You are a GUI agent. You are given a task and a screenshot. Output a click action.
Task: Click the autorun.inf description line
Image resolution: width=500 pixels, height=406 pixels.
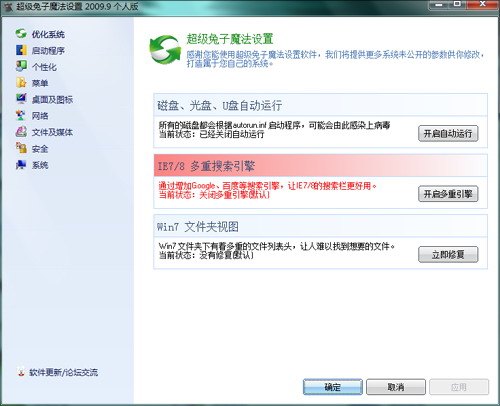(x=274, y=125)
